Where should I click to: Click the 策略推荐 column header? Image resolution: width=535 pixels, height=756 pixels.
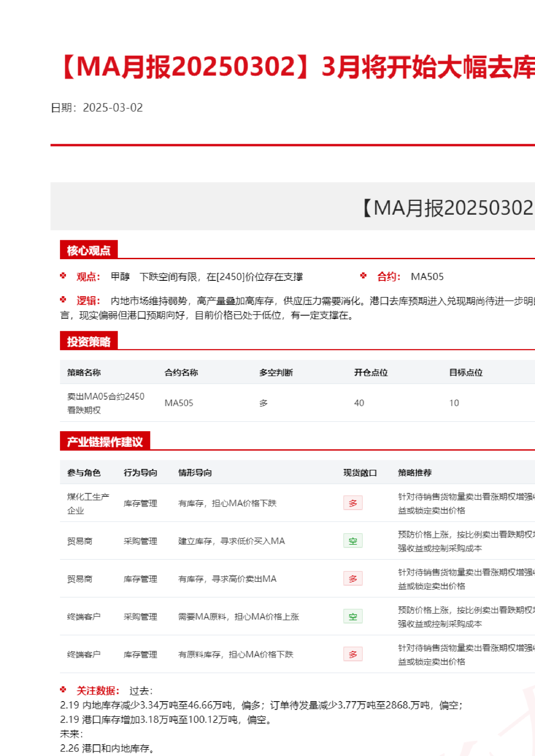[x=415, y=472]
